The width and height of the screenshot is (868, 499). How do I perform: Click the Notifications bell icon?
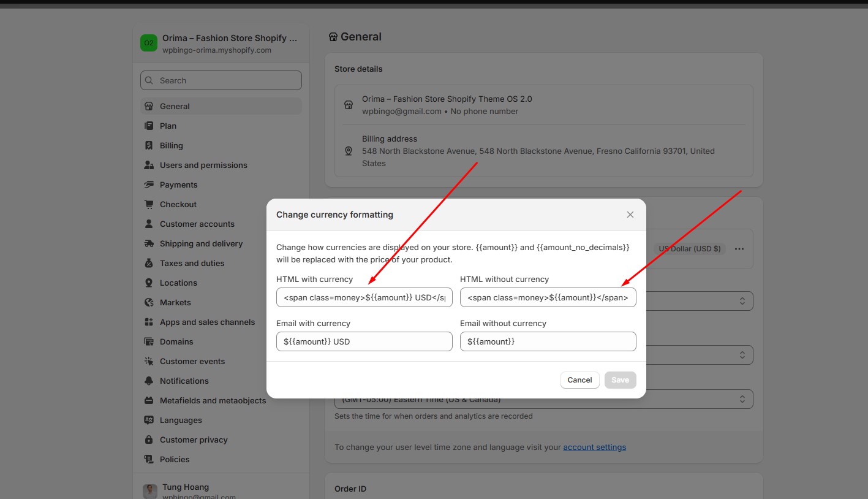coord(149,381)
